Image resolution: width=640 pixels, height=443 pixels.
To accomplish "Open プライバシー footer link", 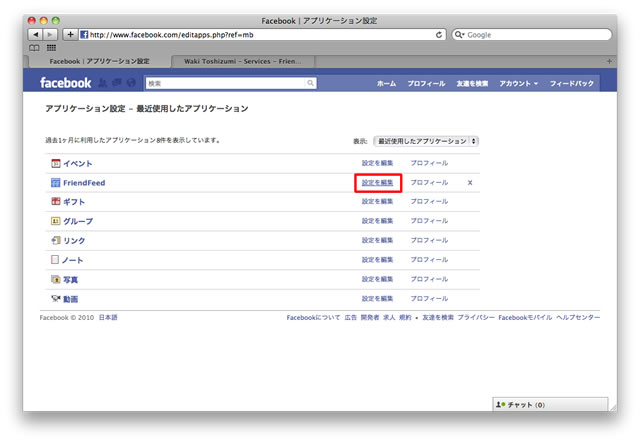I will pos(476,317).
